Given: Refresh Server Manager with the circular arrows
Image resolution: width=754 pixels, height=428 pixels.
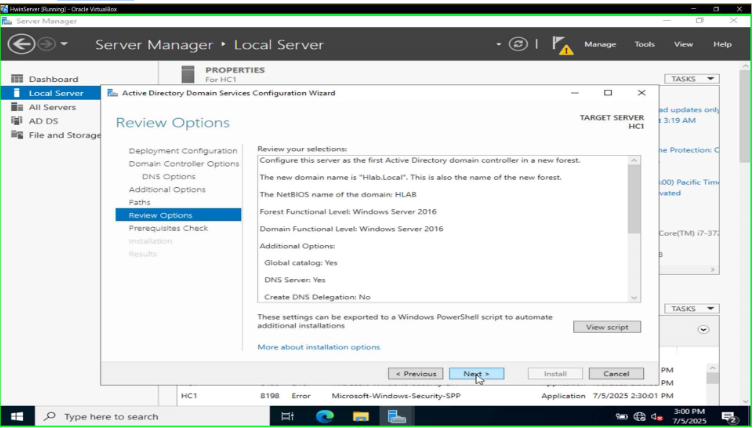Looking at the screenshot, I should 518,44.
